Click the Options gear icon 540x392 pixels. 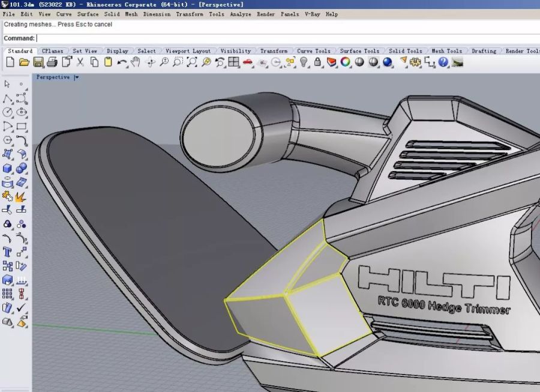416,62
